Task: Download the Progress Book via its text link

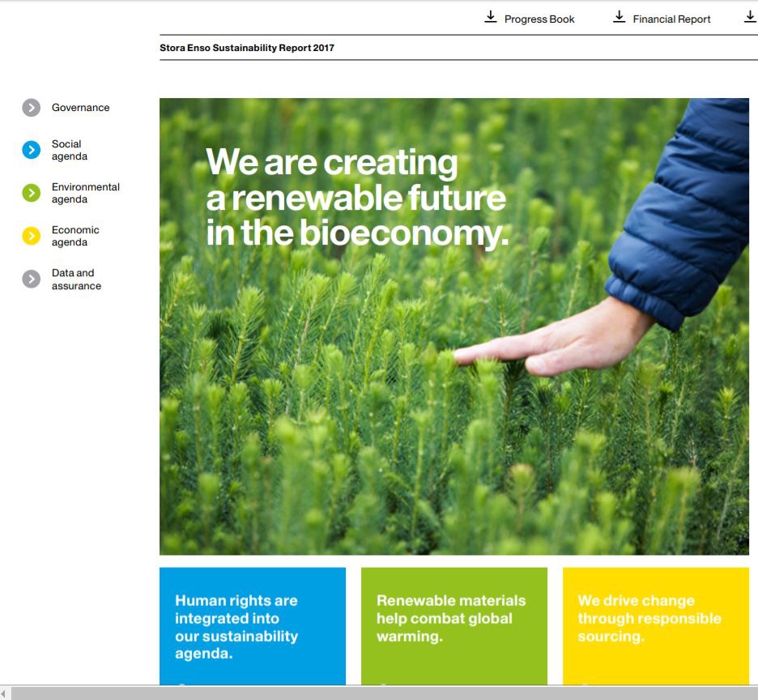Action: tap(539, 19)
